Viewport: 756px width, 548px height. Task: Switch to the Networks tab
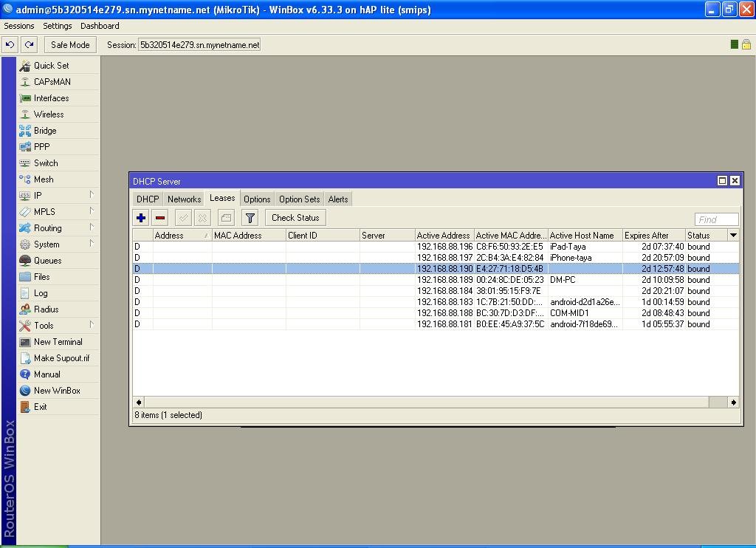[x=184, y=199]
